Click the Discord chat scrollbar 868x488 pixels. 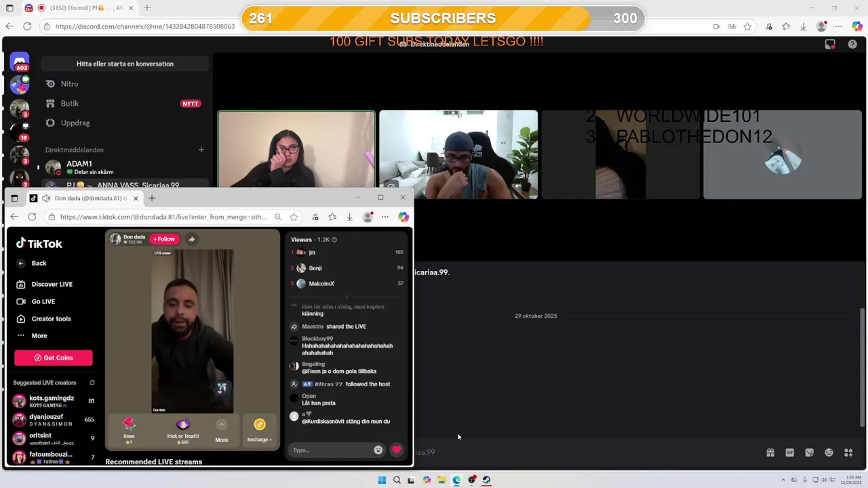pyautogui.click(x=863, y=366)
